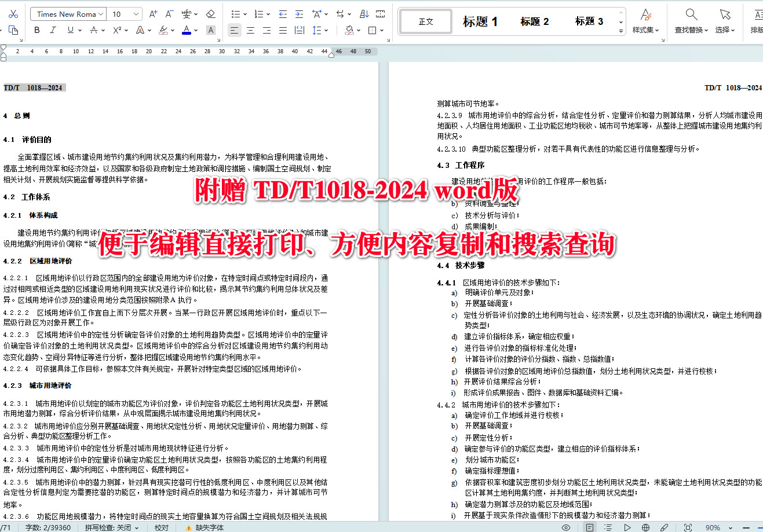763x532 pixels.
Task: Toggle bold formatting
Action: click(x=37, y=30)
